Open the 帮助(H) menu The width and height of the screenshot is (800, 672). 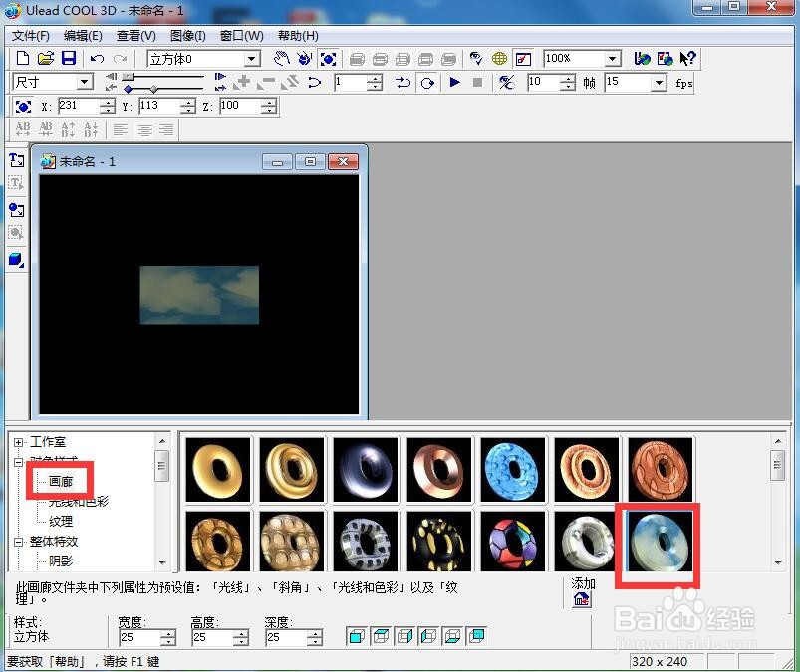[x=298, y=36]
